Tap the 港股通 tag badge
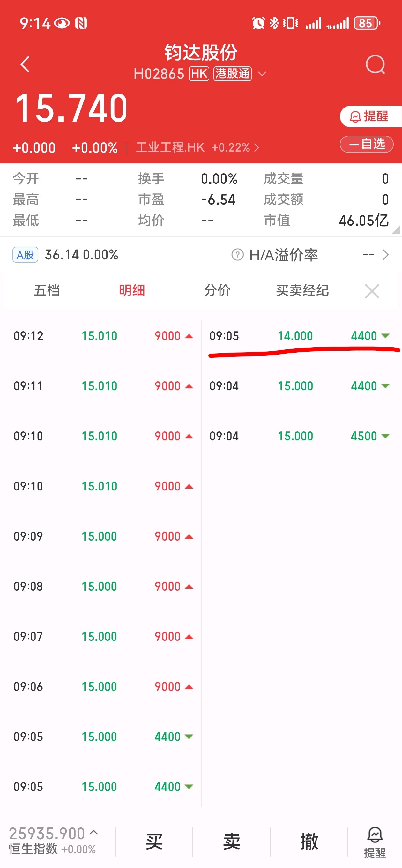 click(233, 73)
